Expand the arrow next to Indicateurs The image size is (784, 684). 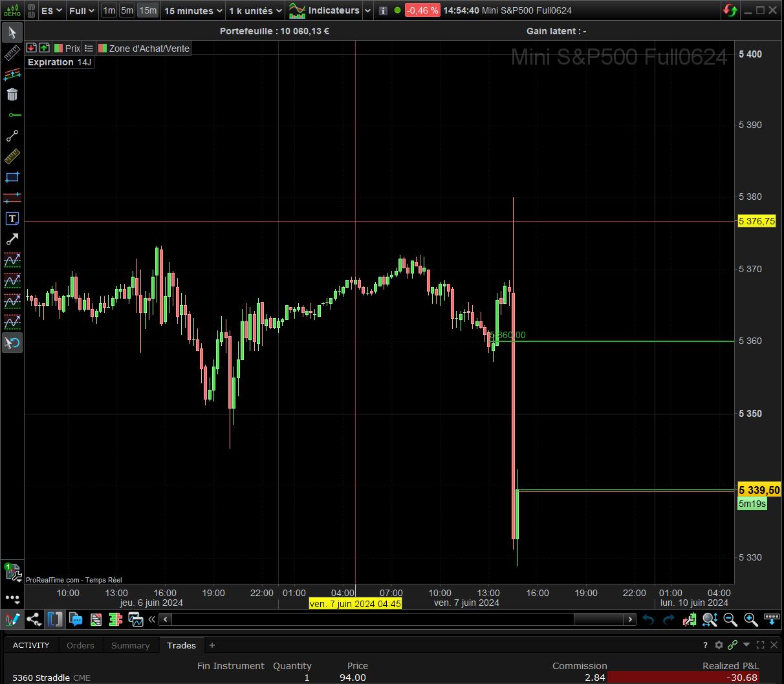(x=367, y=10)
